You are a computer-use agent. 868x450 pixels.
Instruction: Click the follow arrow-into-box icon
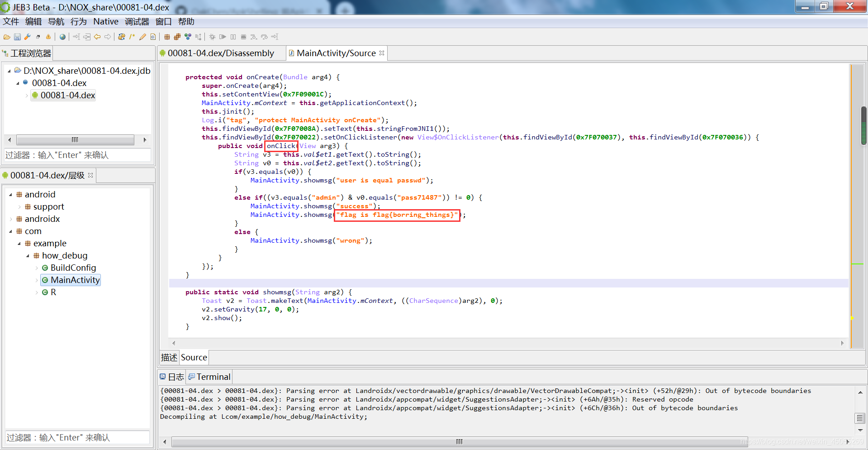[x=87, y=37]
